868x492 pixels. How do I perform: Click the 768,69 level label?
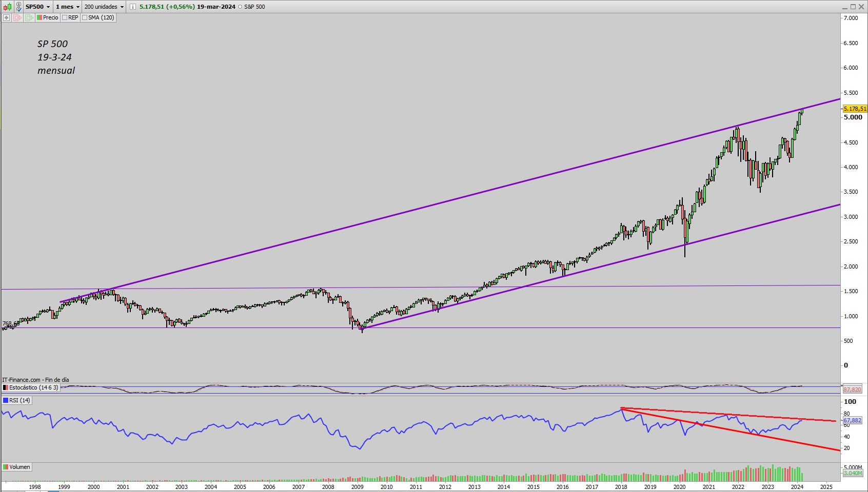coord(11,324)
